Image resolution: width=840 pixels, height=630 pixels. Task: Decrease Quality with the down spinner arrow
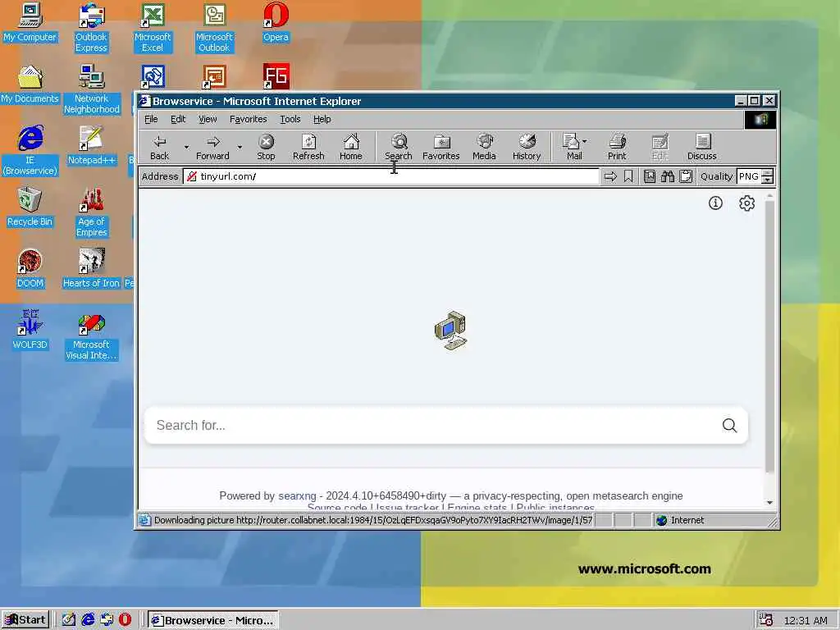click(767, 180)
